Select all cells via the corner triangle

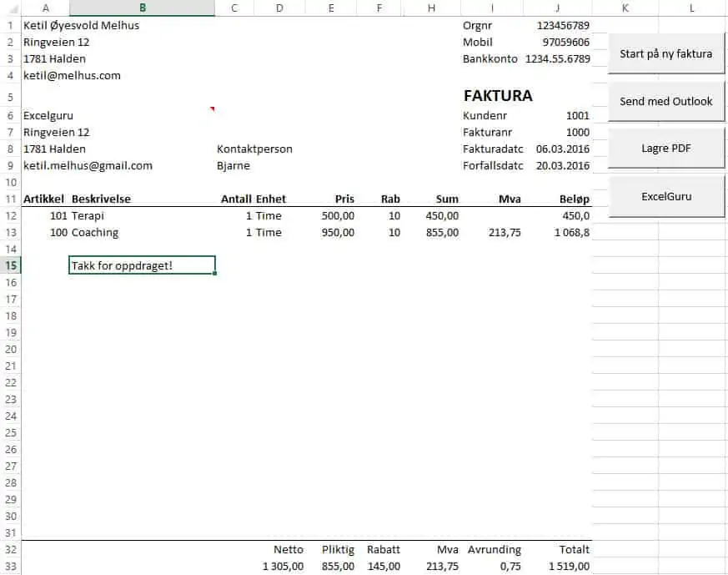point(13,8)
